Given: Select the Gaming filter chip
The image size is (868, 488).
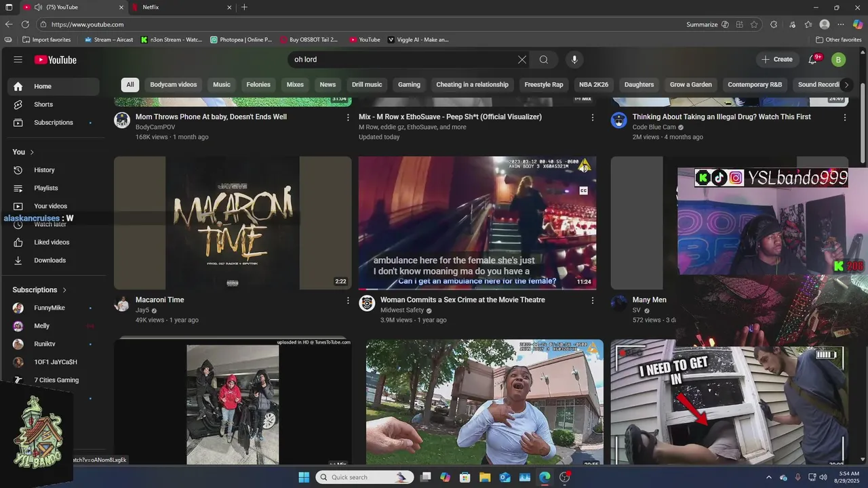Looking at the screenshot, I should (x=409, y=85).
